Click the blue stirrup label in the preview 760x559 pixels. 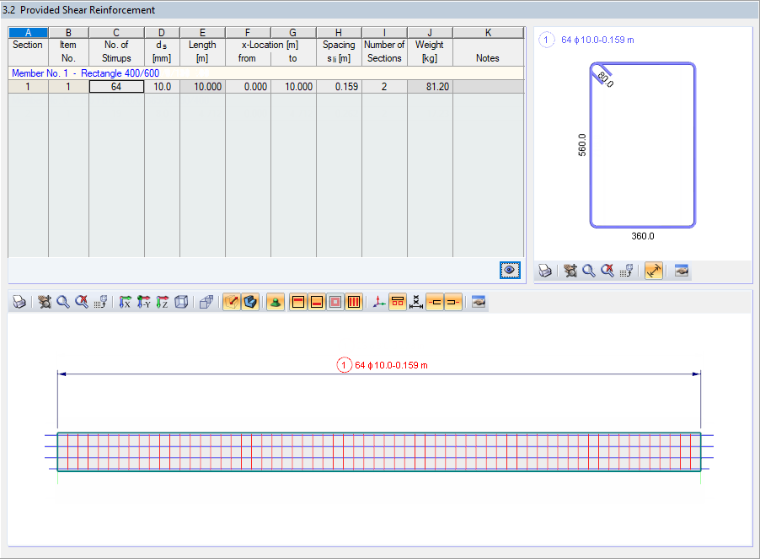point(586,40)
